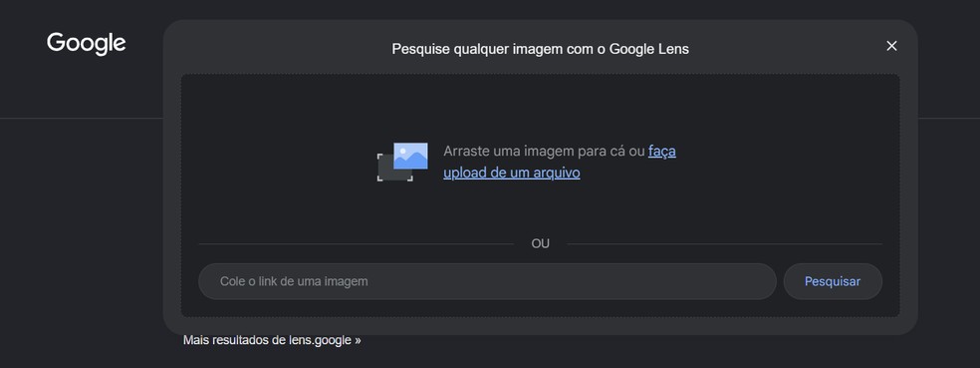The width and height of the screenshot is (980, 368).
Task: Click the image upload illustration icon
Action: (x=402, y=163)
